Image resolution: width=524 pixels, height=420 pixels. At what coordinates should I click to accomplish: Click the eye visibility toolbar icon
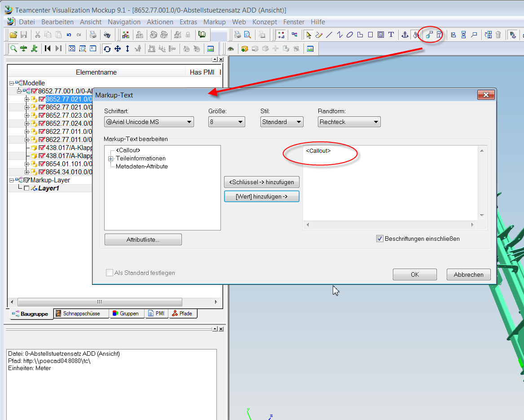[231, 49]
